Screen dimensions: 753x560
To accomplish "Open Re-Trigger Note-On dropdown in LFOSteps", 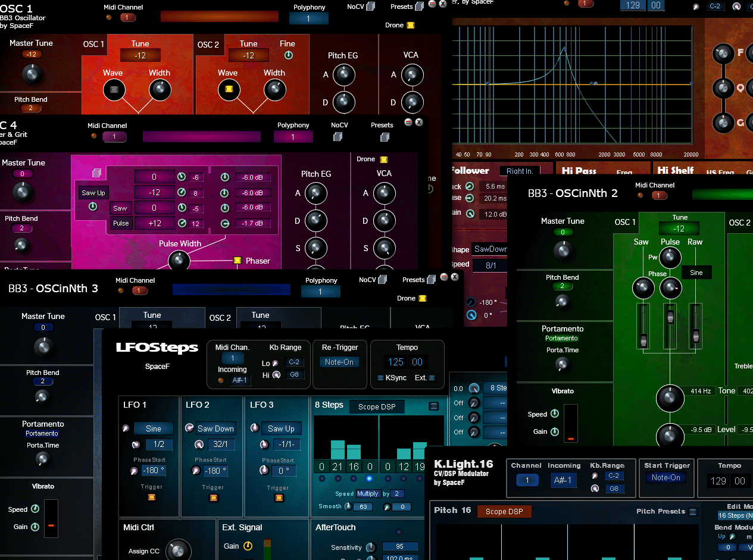I will coord(339,362).
